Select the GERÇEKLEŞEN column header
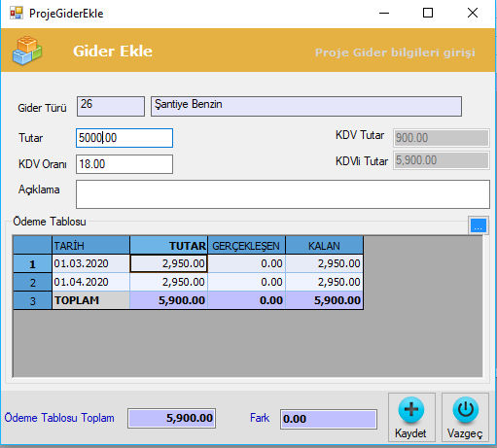The width and height of the screenshot is (497, 448). [x=246, y=245]
